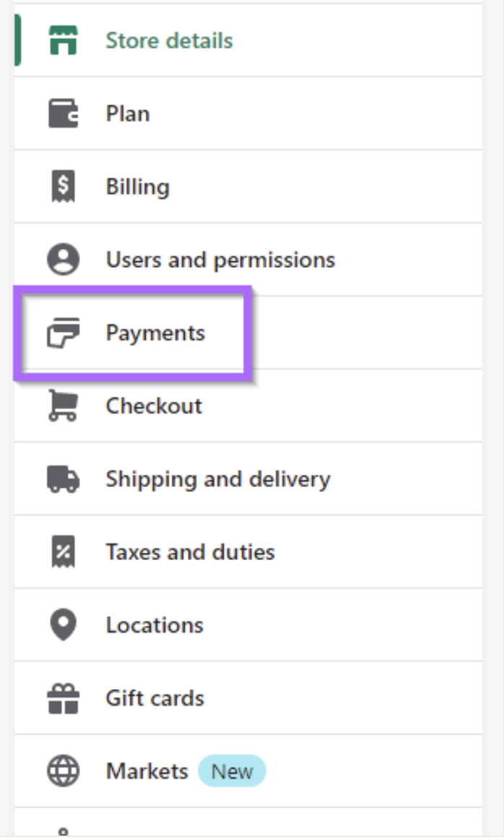Open Taxes and duties text label
This screenshot has width=504, height=840.
pos(190,552)
